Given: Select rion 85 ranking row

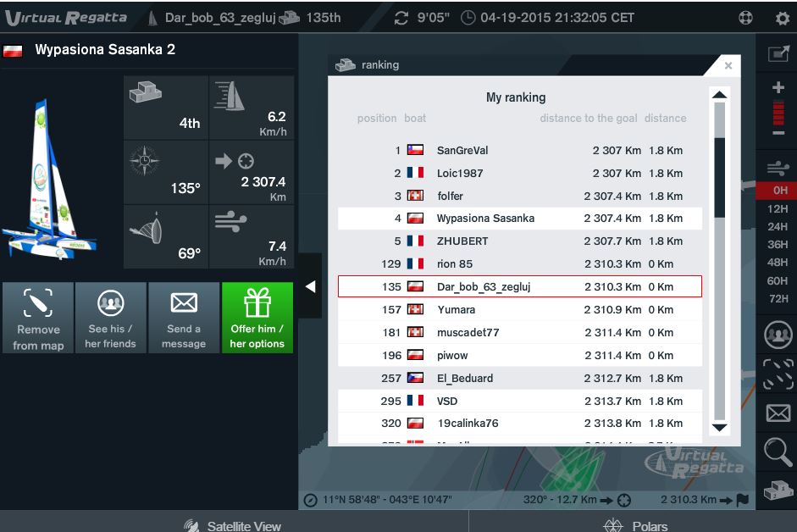Looking at the screenshot, I should 520,264.
